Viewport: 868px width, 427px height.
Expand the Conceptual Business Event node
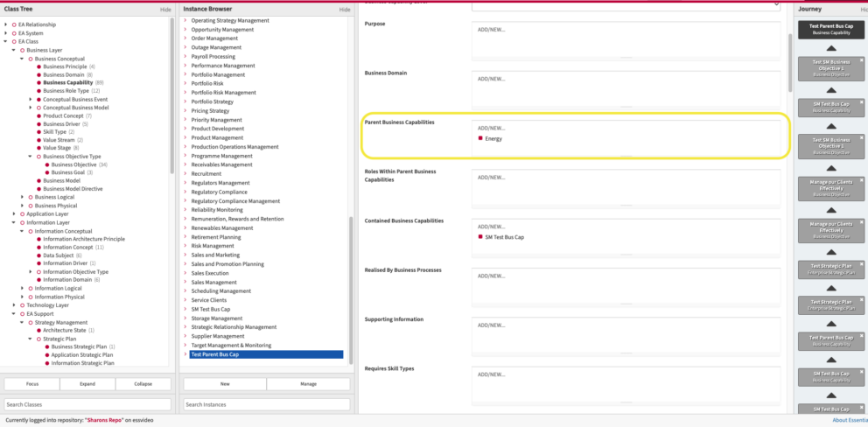point(31,99)
